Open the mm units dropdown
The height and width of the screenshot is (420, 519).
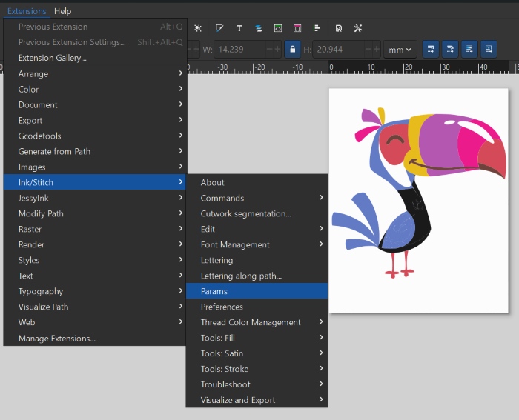[400, 50]
